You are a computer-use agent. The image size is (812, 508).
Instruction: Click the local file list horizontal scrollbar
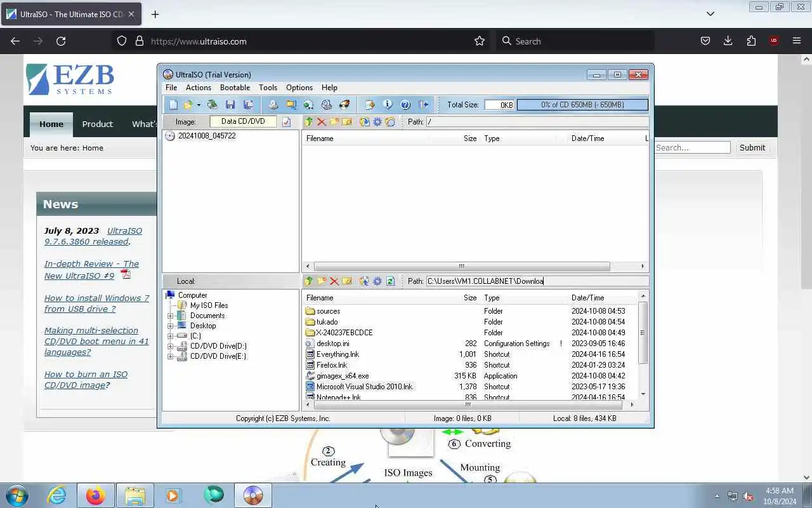point(468,404)
